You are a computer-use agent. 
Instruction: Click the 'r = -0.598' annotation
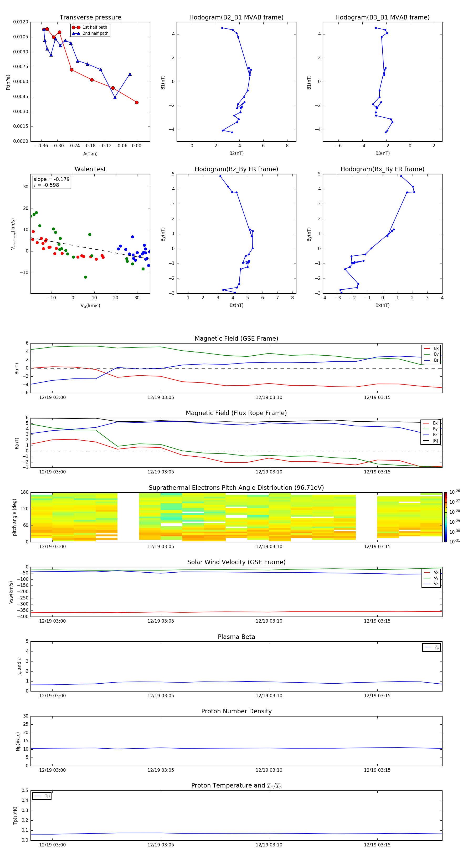point(47,185)
